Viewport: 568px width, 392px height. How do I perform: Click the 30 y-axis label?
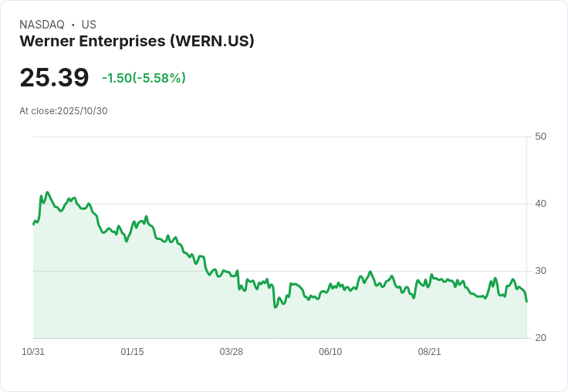click(x=540, y=271)
